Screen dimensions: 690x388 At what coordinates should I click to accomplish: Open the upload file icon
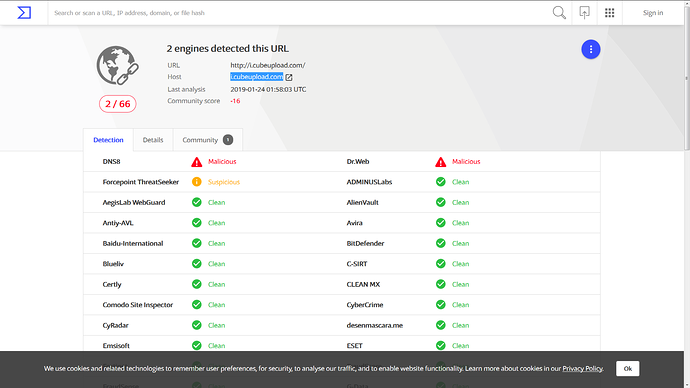pyautogui.click(x=584, y=13)
